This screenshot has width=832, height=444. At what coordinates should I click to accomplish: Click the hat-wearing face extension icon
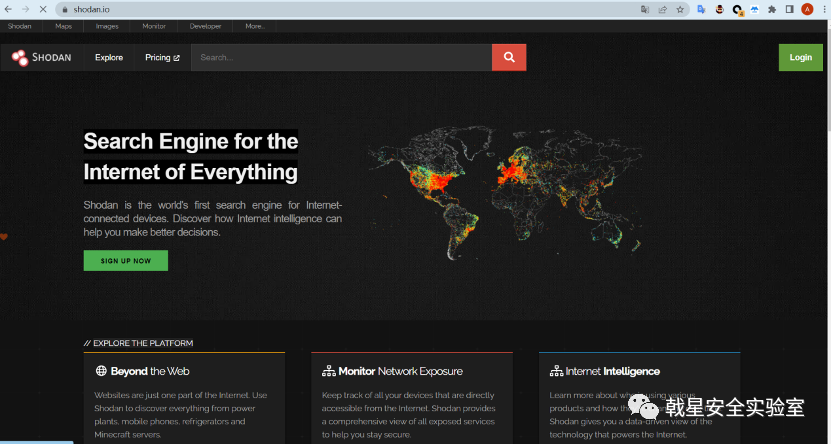[719, 9]
